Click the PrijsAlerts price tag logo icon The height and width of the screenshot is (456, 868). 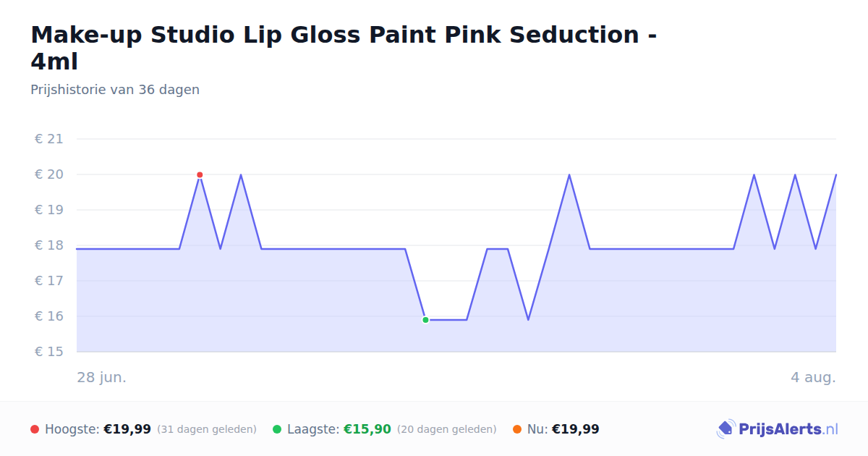[x=726, y=429]
